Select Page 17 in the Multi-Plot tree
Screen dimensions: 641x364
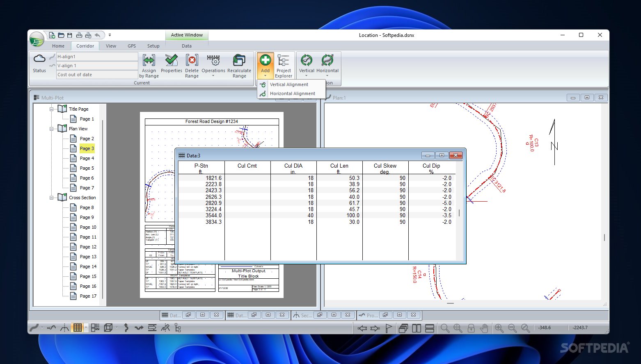coord(88,296)
